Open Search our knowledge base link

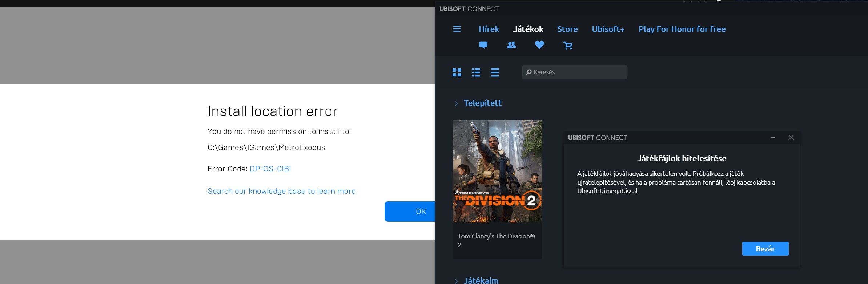pos(281,191)
